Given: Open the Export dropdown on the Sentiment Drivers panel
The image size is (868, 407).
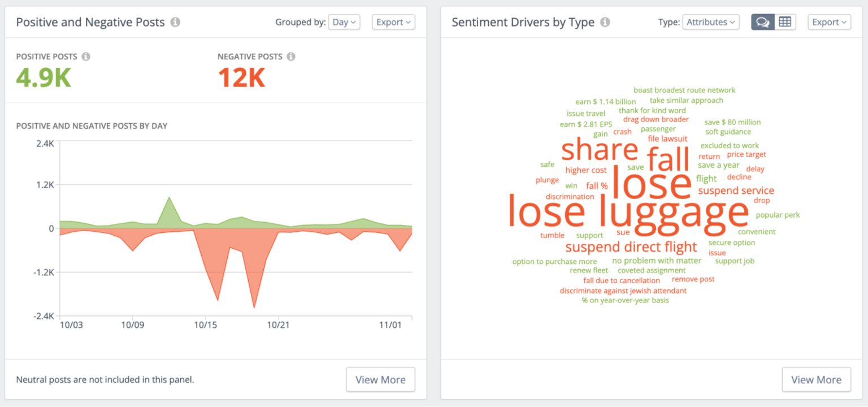Looking at the screenshot, I should (x=828, y=22).
